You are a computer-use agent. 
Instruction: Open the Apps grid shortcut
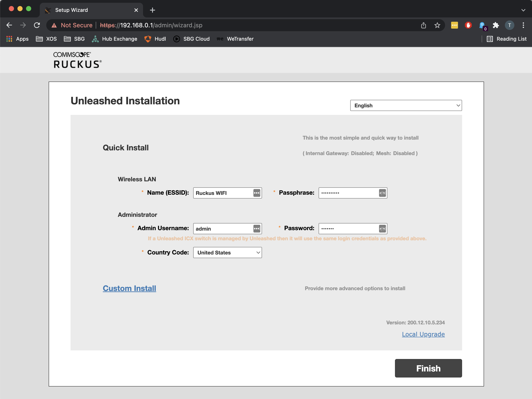click(x=17, y=39)
